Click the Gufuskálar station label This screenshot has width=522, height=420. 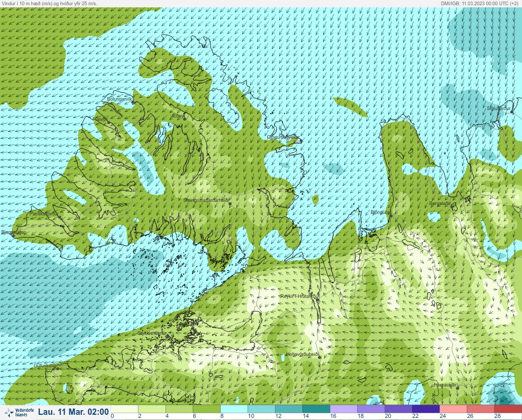point(45,365)
